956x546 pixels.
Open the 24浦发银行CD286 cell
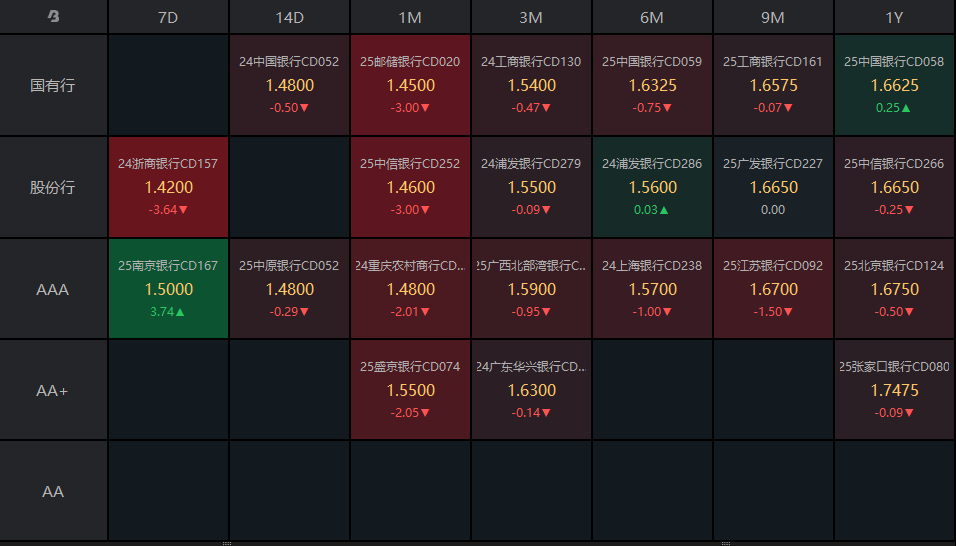(x=652, y=186)
